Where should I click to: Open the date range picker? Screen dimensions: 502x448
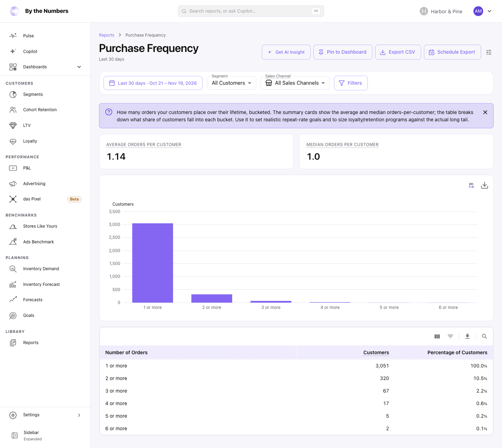pos(153,83)
